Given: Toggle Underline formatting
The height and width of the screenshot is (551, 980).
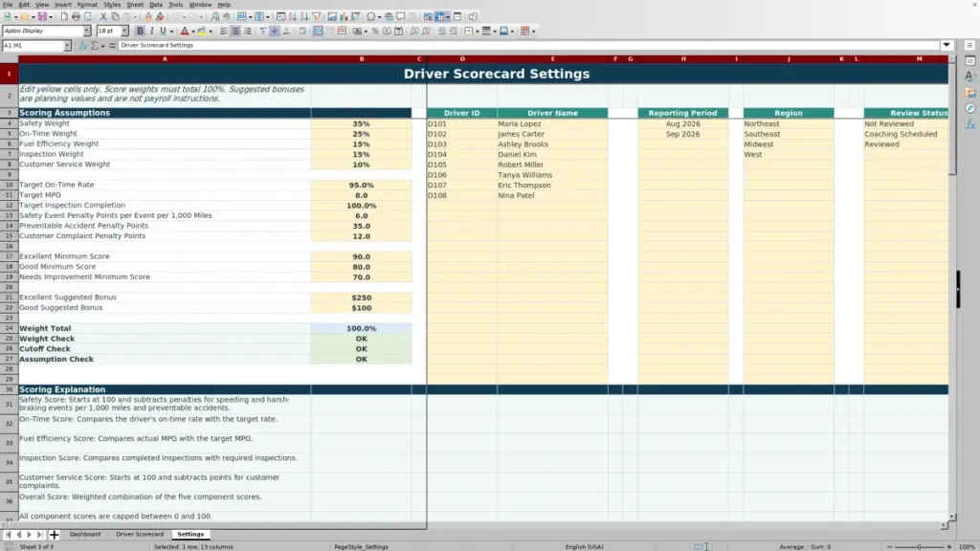Looking at the screenshot, I should [163, 31].
